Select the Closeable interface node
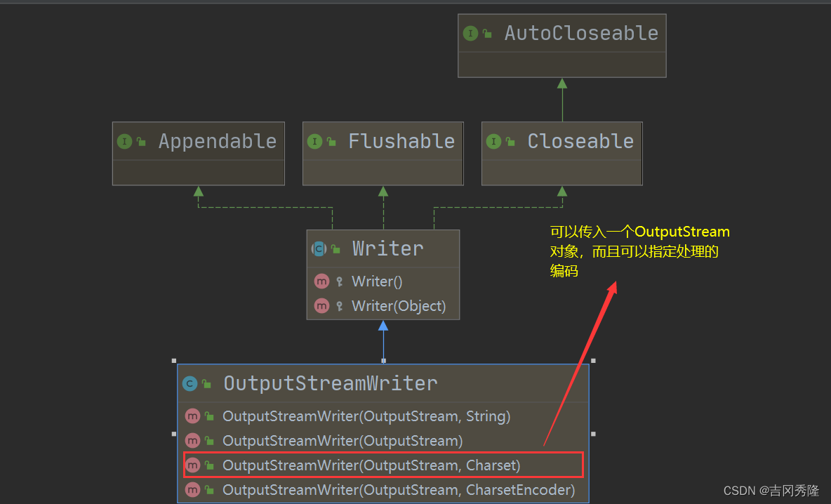 [x=580, y=142]
